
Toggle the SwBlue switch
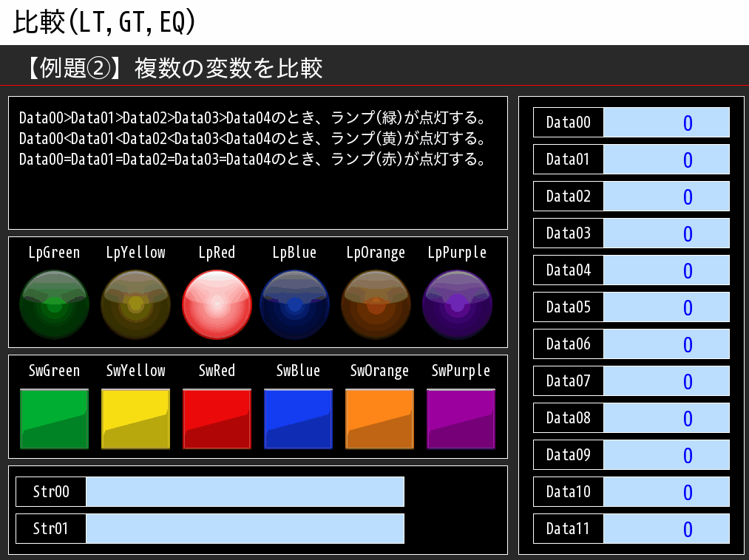pos(298,419)
